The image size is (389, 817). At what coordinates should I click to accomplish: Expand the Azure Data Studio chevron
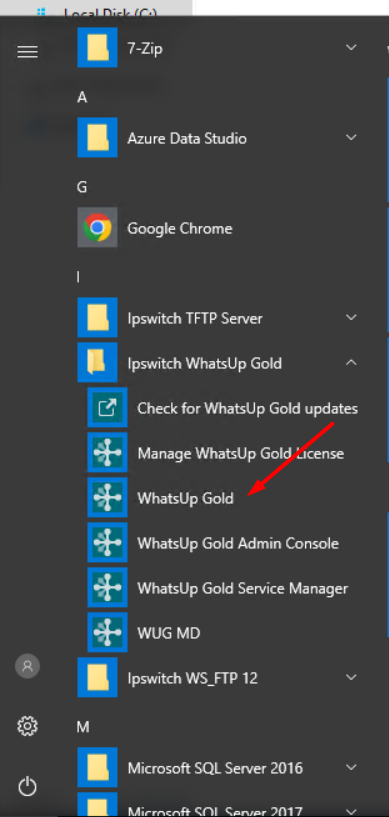[x=352, y=138]
